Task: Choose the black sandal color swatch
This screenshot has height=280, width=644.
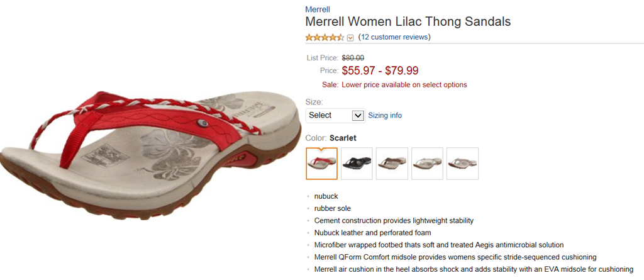Action: pyautogui.click(x=357, y=164)
